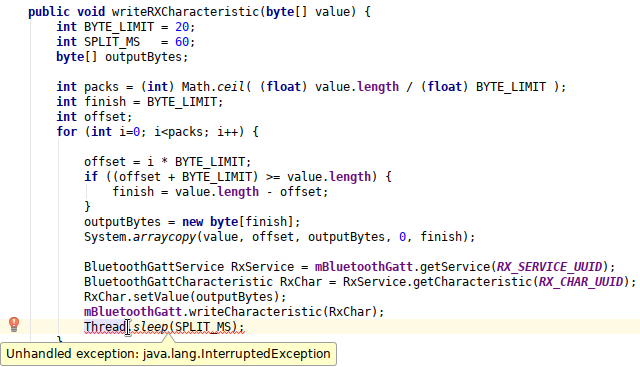Click System.arraycopy call
The height and width of the screenshot is (367, 640).
140,237
